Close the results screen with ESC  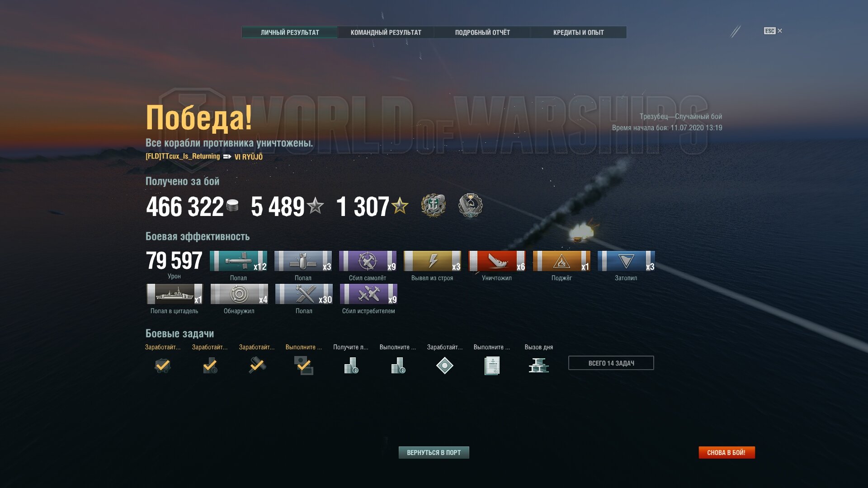point(773,31)
